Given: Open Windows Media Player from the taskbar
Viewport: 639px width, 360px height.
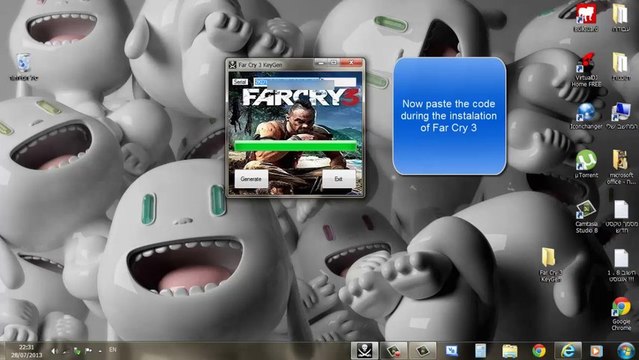Looking at the screenshot, I should (x=596, y=351).
